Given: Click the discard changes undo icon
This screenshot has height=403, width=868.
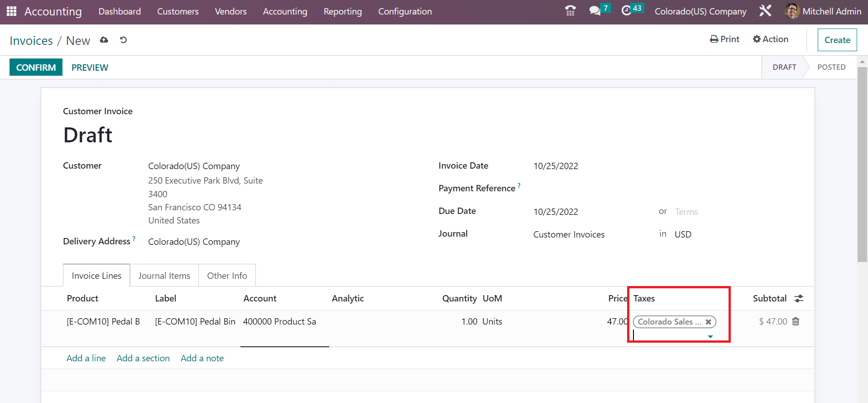Looking at the screenshot, I should (123, 40).
